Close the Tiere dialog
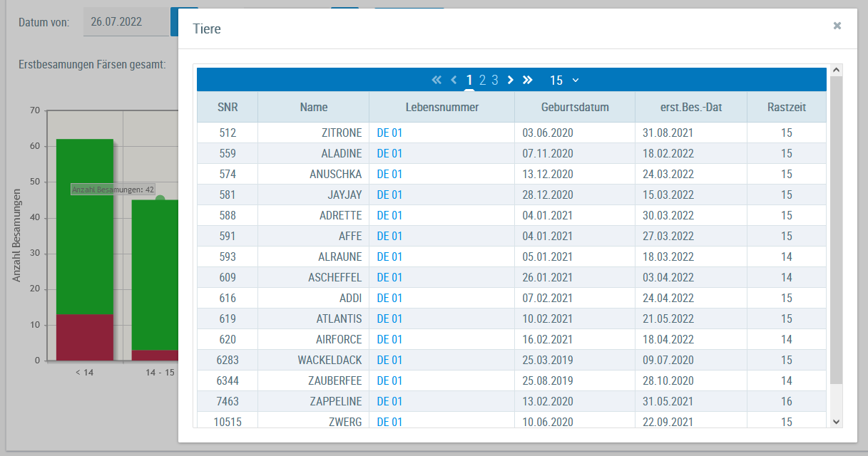Image resolution: width=868 pixels, height=456 pixels. (x=837, y=26)
